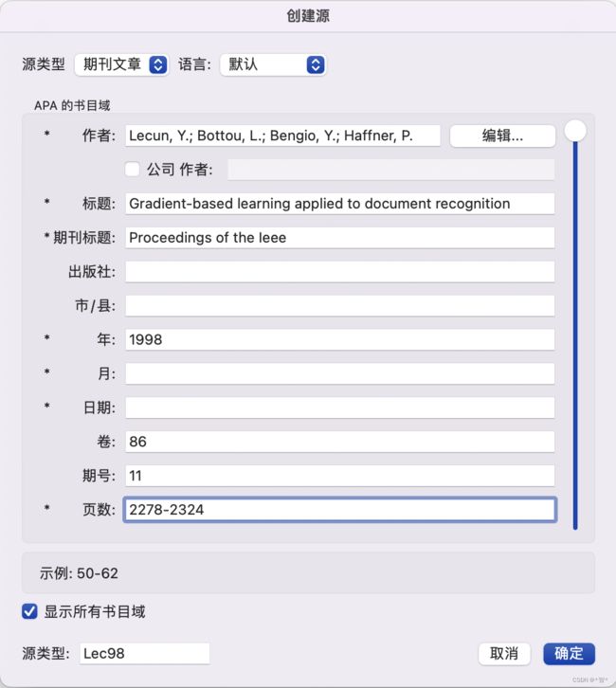Click the vertical scrollbar thumb of bibliography fields
Image resolution: width=616 pixels, height=688 pixels.
tap(575, 131)
